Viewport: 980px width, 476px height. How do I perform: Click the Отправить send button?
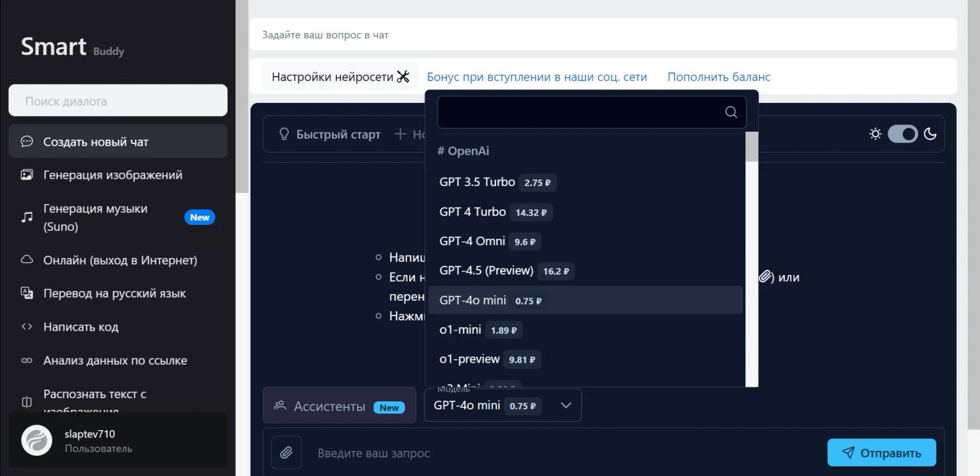881,453
